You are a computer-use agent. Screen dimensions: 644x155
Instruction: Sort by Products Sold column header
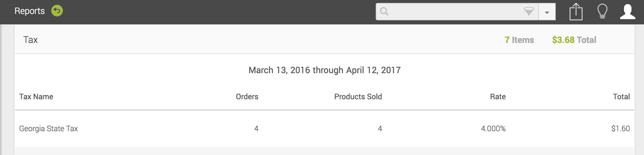(x=358, y=97)
